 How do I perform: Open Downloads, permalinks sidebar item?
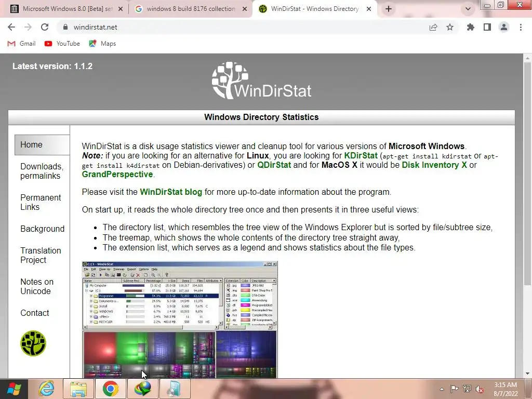[42, 171]
